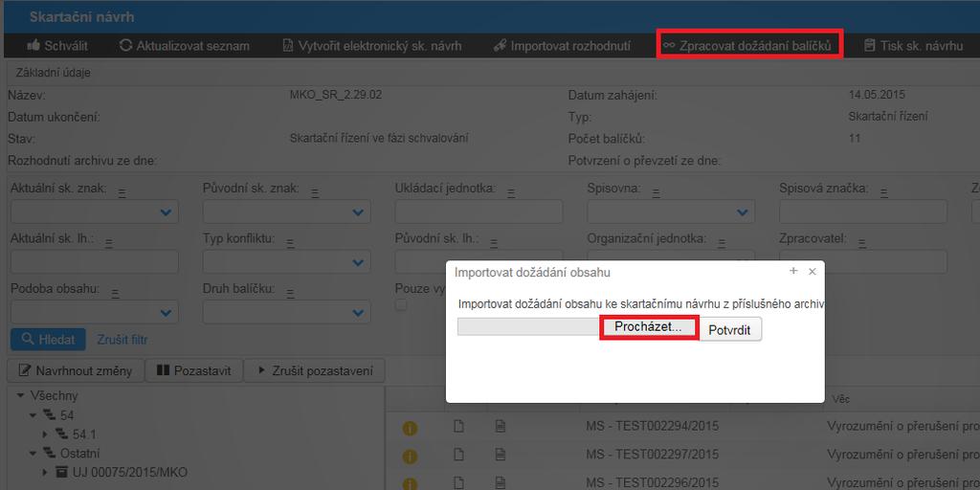Click operator icon next to Zpracovatel
980x490 pixels.
tap(862, 244)
